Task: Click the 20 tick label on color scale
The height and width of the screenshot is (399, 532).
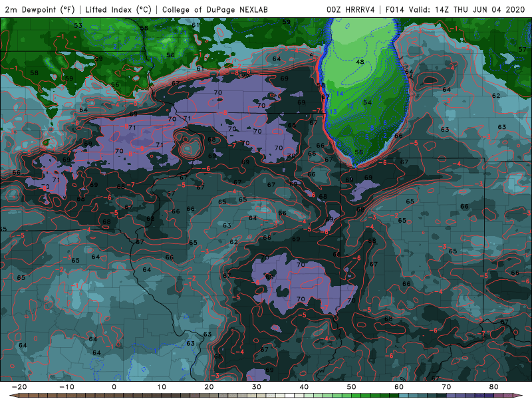Action: pyautogui.click(x=209, y=387)
